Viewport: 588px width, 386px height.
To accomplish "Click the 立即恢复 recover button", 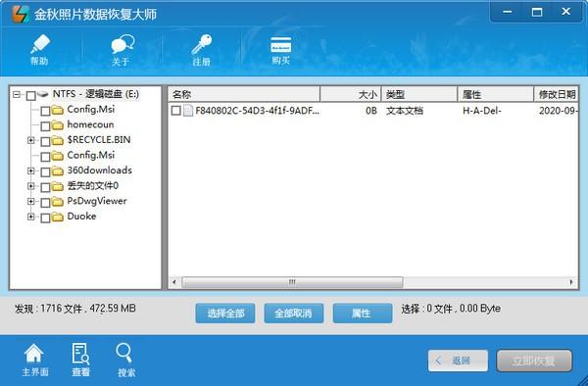I will coord(534,361).
